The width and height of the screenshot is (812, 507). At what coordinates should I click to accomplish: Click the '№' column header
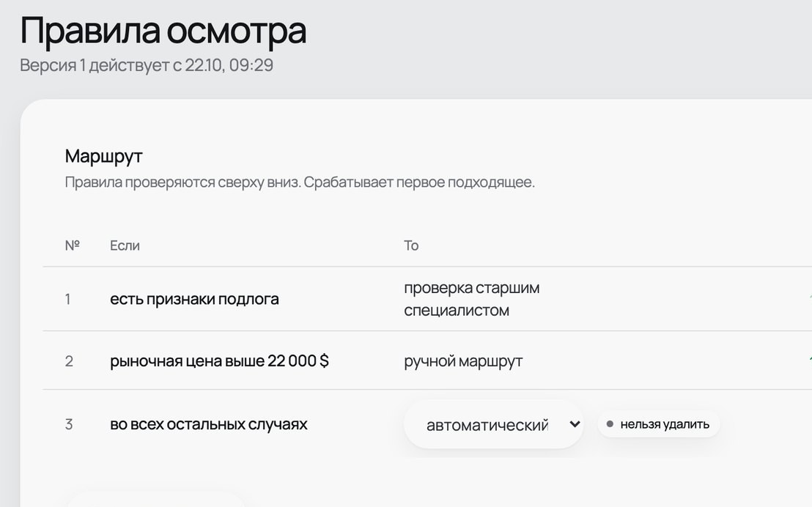pyautogui.click(x=73, y=245)
